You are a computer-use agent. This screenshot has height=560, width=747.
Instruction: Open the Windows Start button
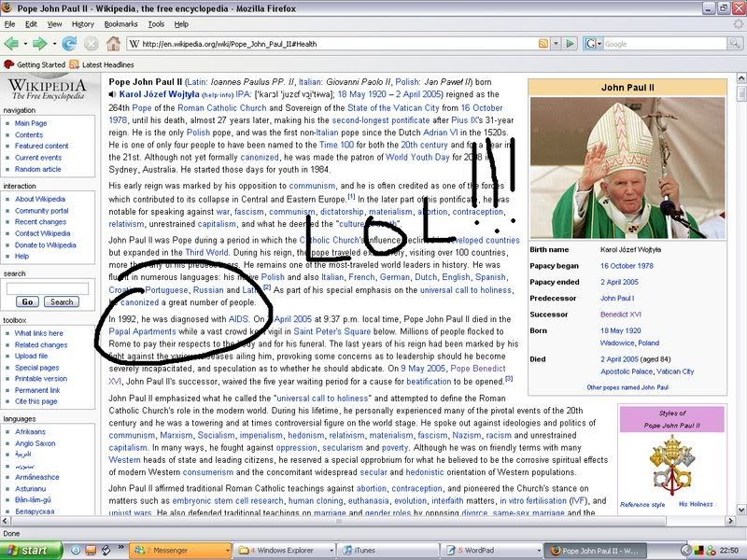31,551
